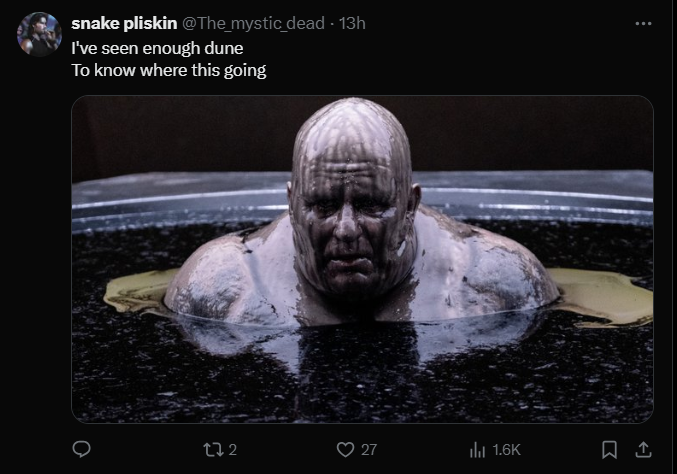Select the "To know where this going" line

click(169, 70)
